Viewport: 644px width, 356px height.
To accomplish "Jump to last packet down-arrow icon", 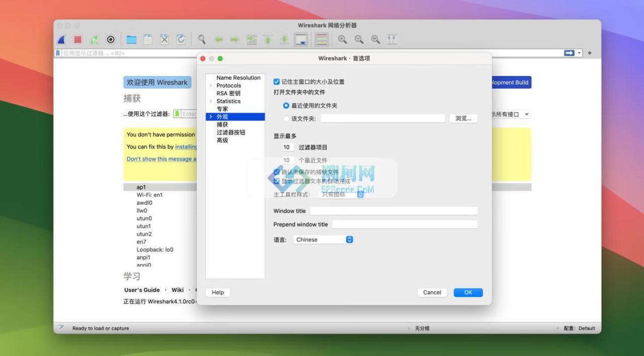I will (x=284, y=39).
